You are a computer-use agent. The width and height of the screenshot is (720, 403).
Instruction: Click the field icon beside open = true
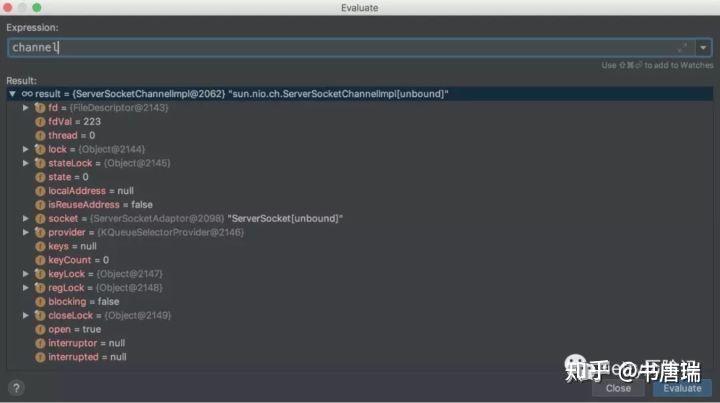click(40, 330)
